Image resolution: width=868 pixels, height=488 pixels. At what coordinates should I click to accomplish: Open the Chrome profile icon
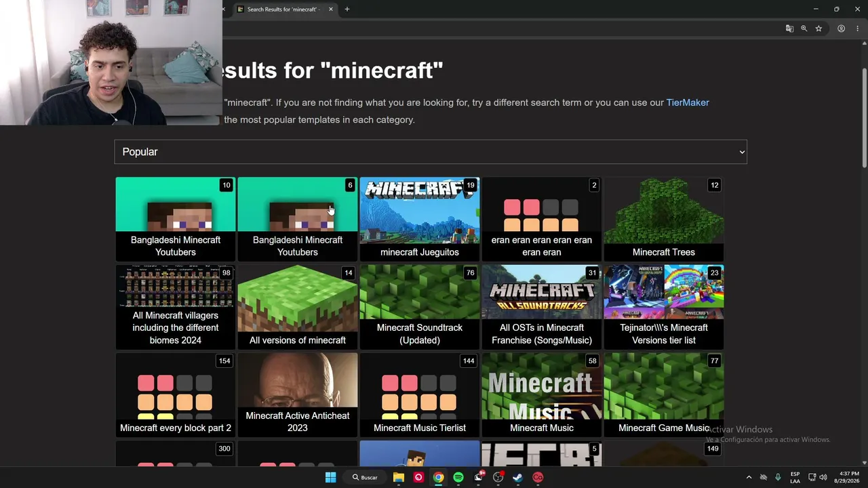pyautogui.click(x=841, y=28)
